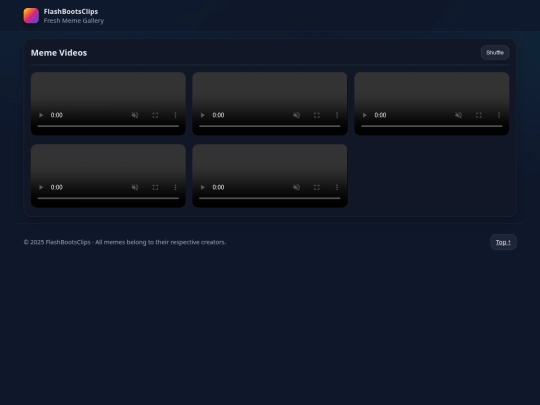Click the 0:00 time on top-right video

pyautogui.click(x=380, y=115)
